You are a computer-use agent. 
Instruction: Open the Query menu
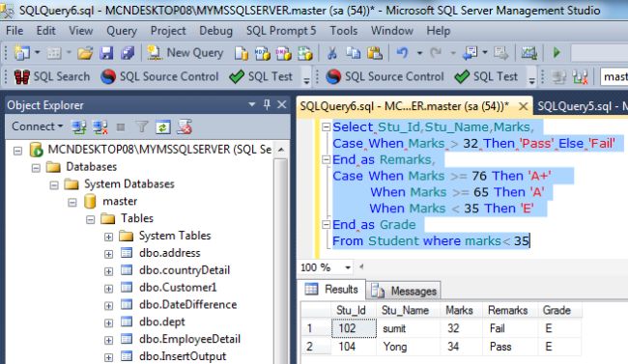[122, 31]
